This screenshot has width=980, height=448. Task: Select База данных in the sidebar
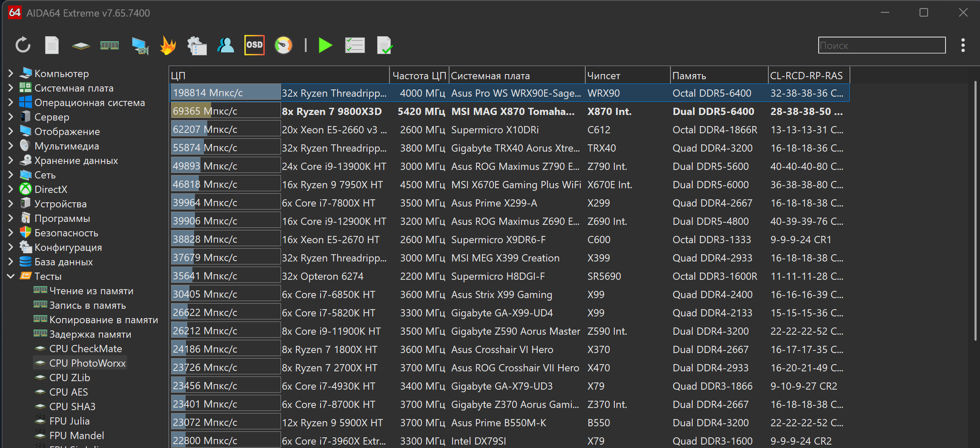tap(63, 261)
